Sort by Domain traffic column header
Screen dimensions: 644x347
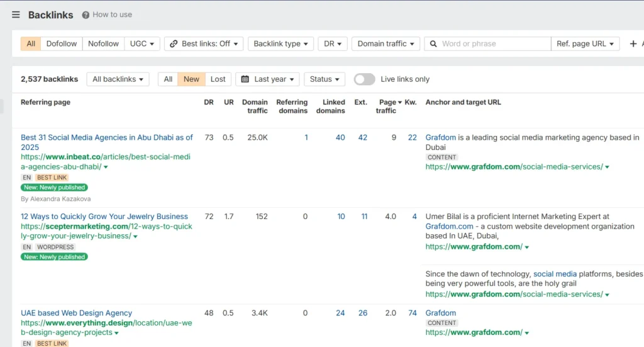(x=255, y=106)
